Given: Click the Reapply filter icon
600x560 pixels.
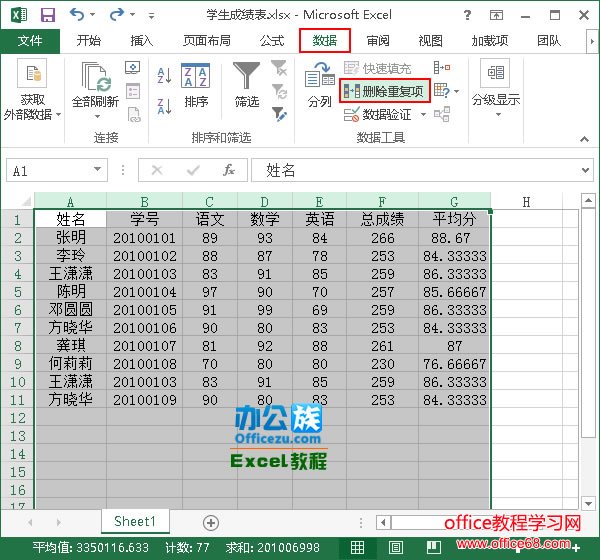Looking at the screenshot, I should click(279, 91).
